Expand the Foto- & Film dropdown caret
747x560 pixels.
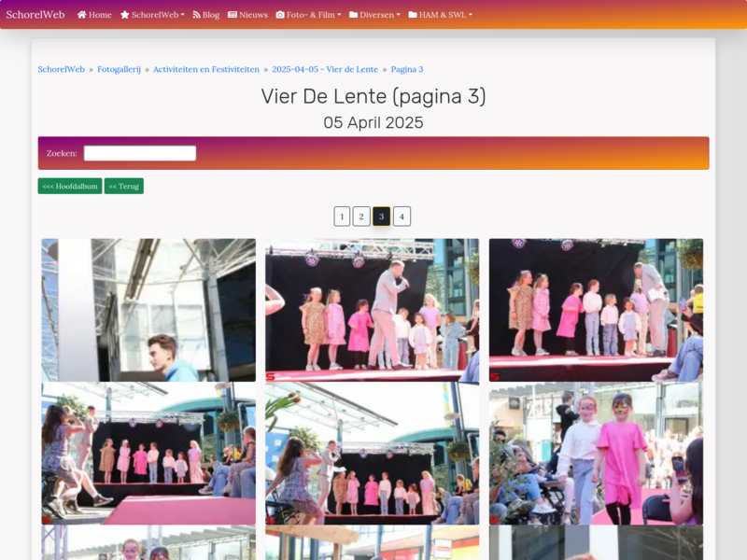click(339, 15)
